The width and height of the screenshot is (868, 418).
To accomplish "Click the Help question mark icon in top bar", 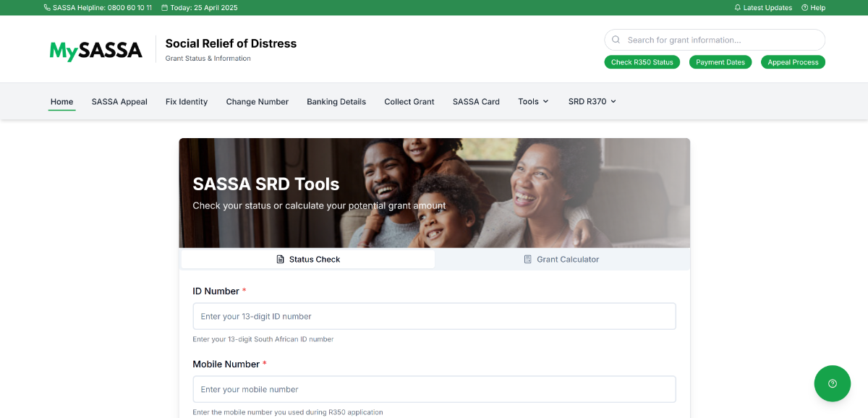I will tap(805, 8).
